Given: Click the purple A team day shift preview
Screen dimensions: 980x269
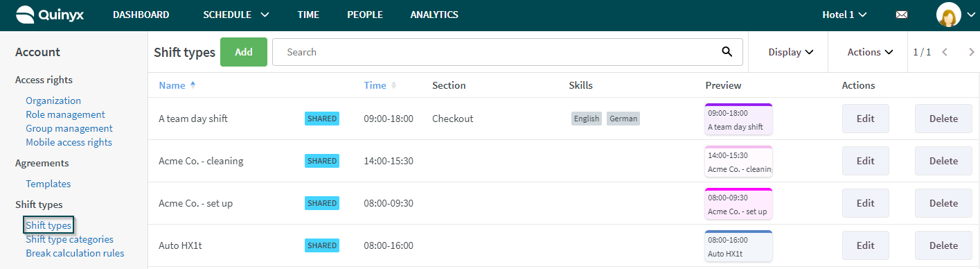Looking at the screenshot, I should (x=738, y=119).
